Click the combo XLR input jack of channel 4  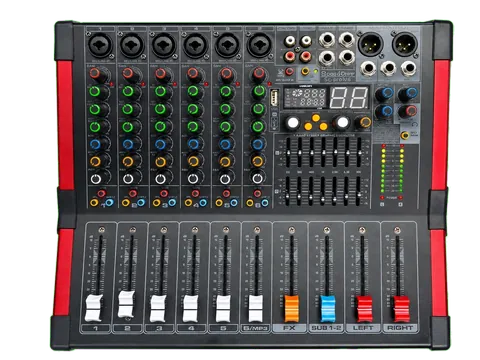196,45
